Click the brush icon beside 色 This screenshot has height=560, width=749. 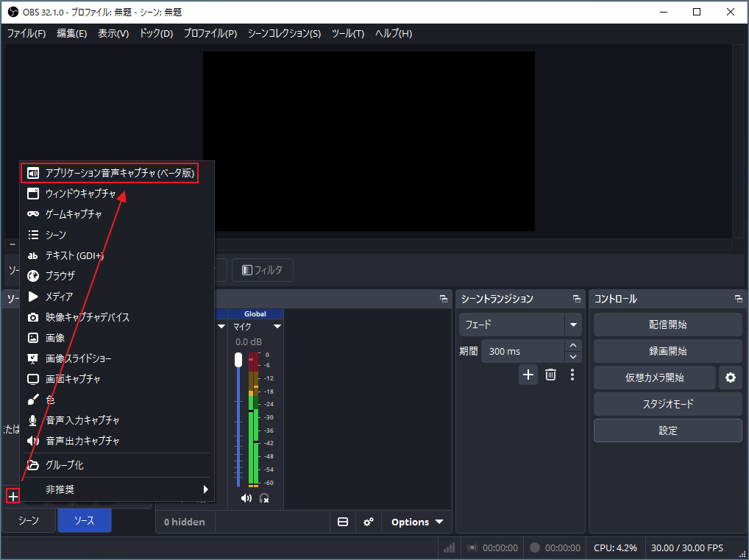point(33,400)
